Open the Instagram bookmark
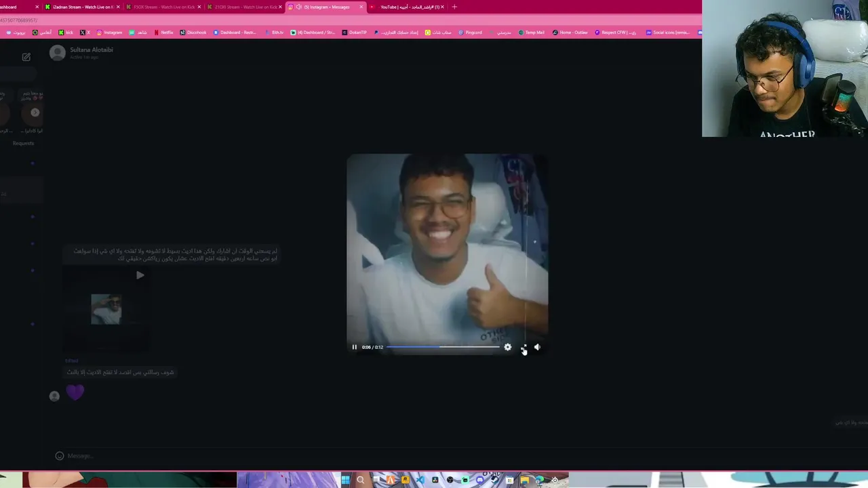This screenshot has width=868, height=488. coord(109,33)
